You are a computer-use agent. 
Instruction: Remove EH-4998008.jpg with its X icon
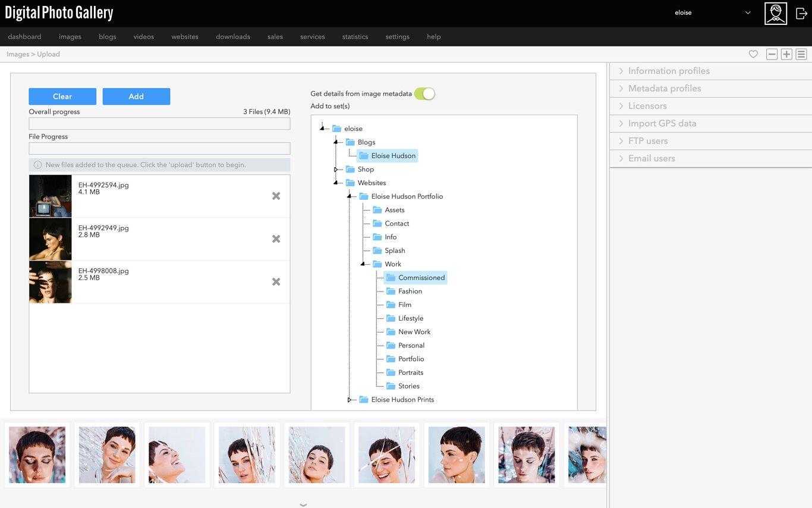[x=276, y=282]
